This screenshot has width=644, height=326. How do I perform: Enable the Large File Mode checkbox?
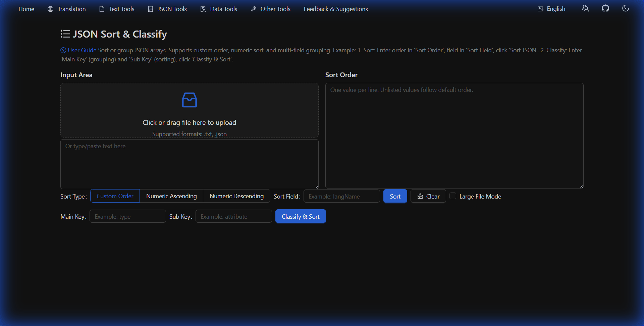coord(453,196)
